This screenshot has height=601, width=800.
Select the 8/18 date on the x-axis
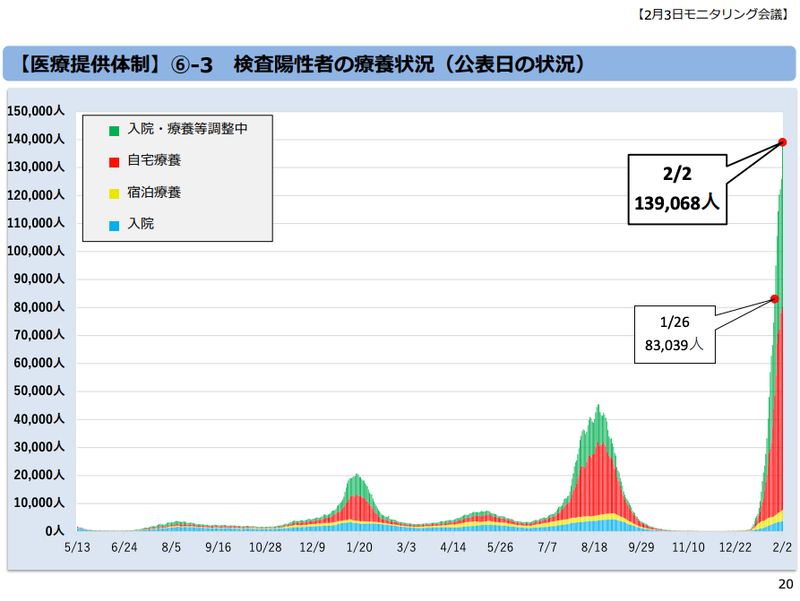point(594,548)
